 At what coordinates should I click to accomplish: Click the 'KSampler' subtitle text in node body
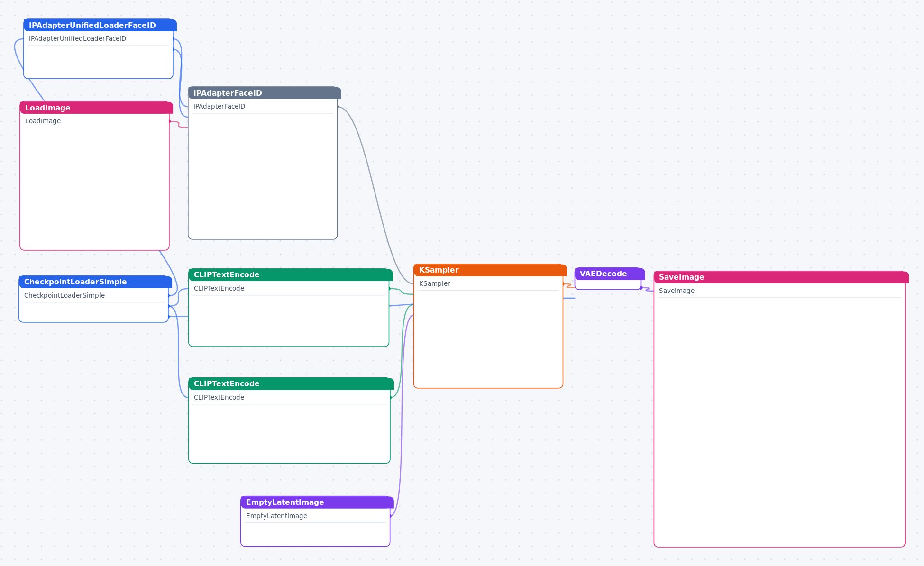tap(435, 283)
